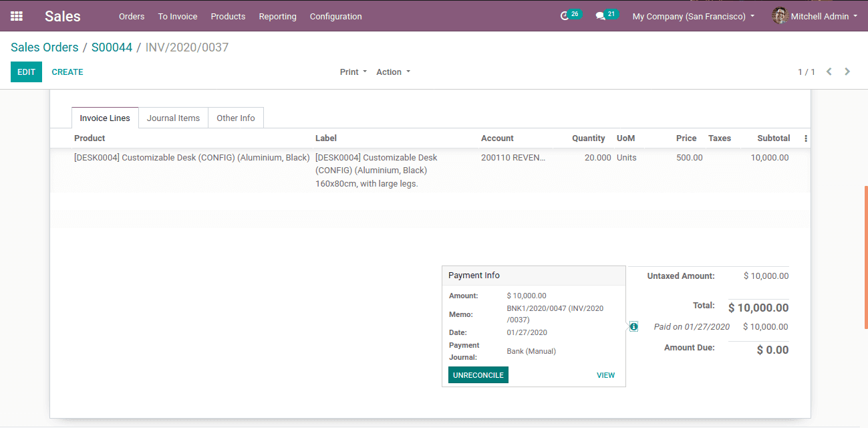Go to Sales Orders breadcrumb
Viewport: 868px width, 428px height.
45,47
